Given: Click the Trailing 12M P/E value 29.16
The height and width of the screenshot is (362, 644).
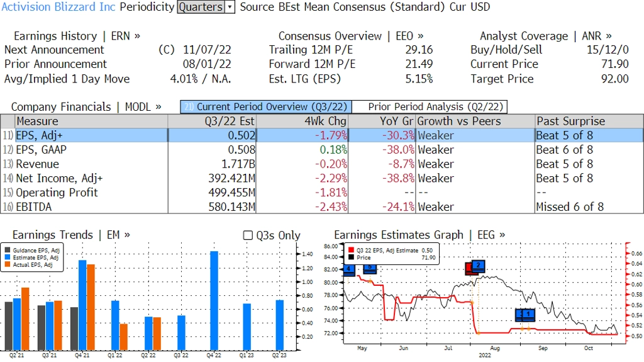Looking at the screenshot, I should coord(419,50).
